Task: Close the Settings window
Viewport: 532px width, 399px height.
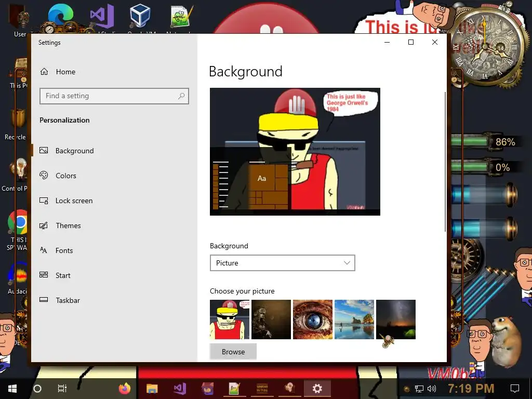Action: pos(435,42)
